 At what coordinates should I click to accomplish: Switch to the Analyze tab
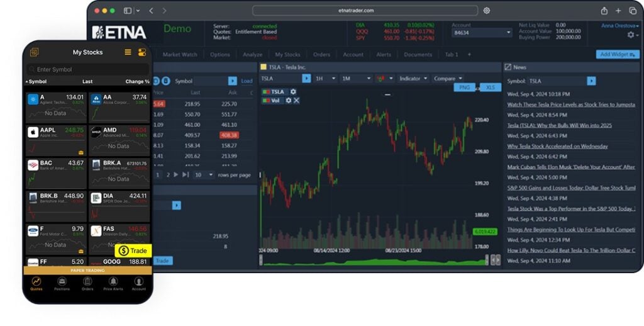252,54
